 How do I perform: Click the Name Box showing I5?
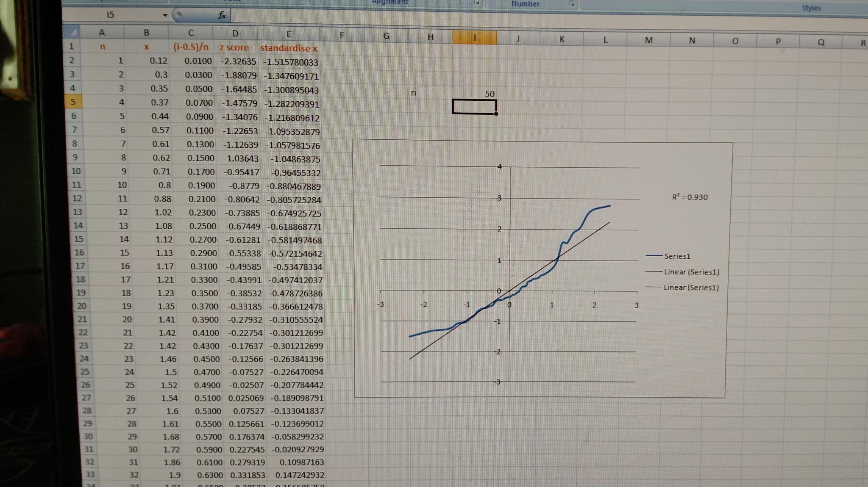pyautogui.click(x=111, y=15)
